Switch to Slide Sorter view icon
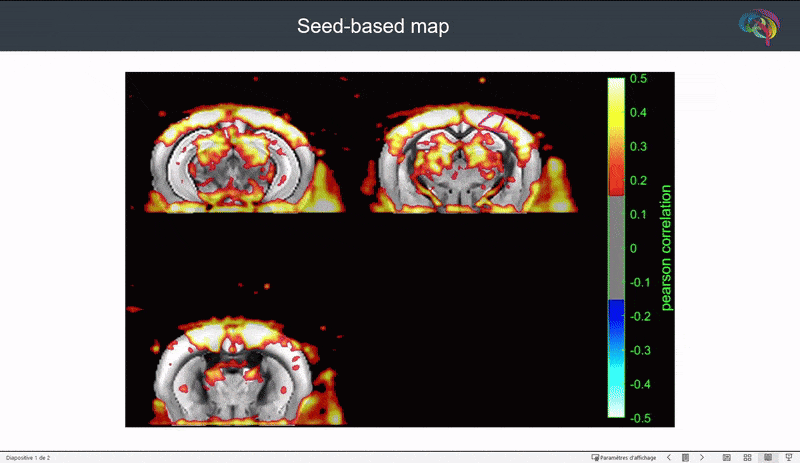 747,457
